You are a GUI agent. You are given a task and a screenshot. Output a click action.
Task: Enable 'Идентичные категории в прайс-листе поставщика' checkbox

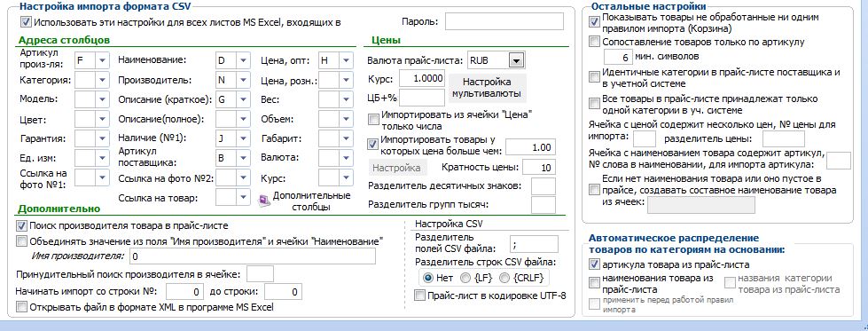tap(594, 77)
